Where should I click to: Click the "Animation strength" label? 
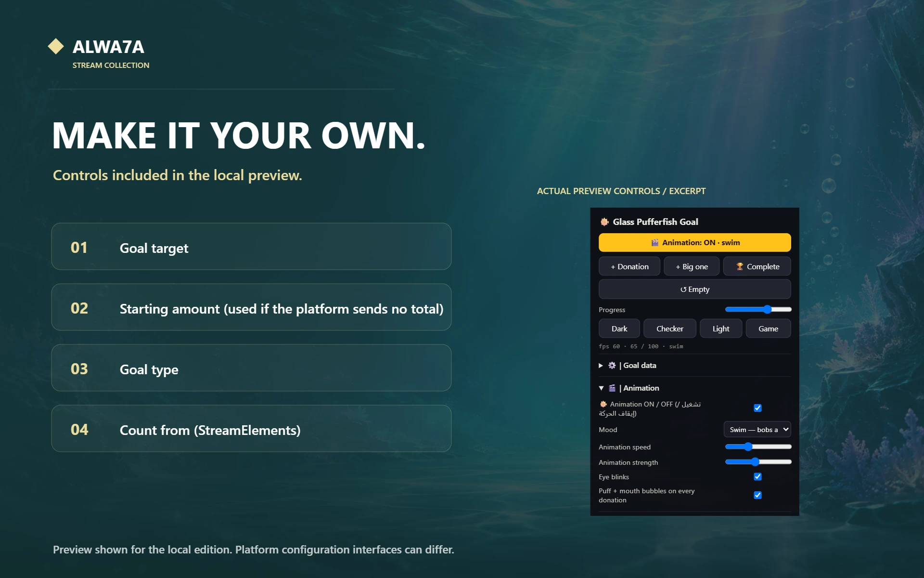click(x=628, y=462)
